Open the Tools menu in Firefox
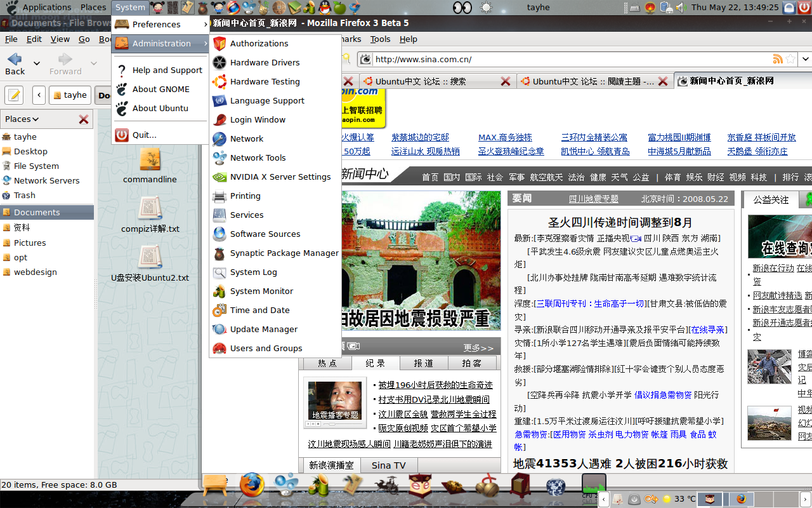Screen dimensions: 812x508 [x=380, y=39]
